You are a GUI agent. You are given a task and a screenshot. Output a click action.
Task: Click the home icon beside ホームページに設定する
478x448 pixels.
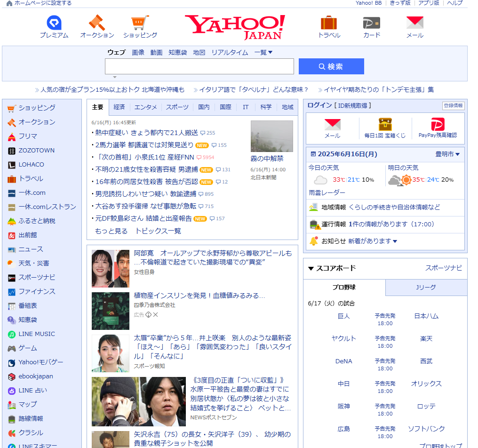coord(9,3)
